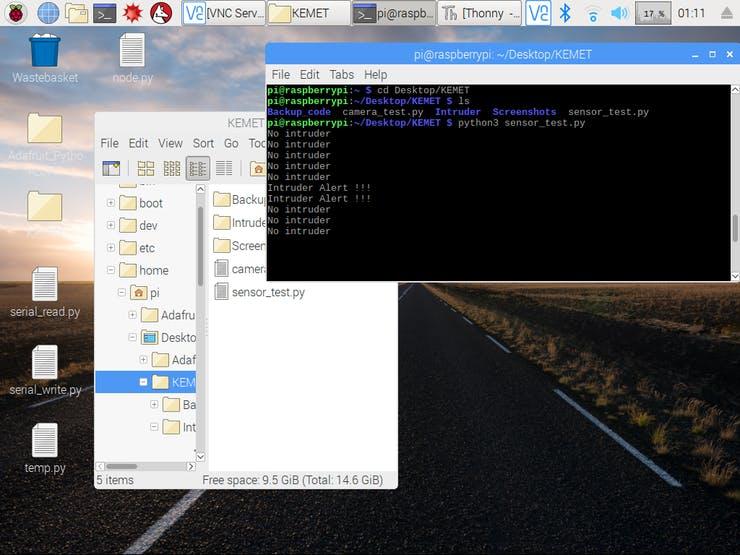Click the eject icon in system tray
740x555 pixels.
727,13
